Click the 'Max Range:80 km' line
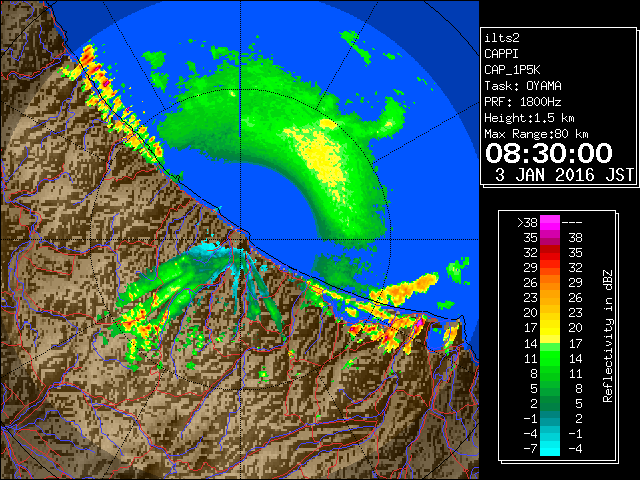This screenshot has height=480, width=640. [x=536, y=134]
